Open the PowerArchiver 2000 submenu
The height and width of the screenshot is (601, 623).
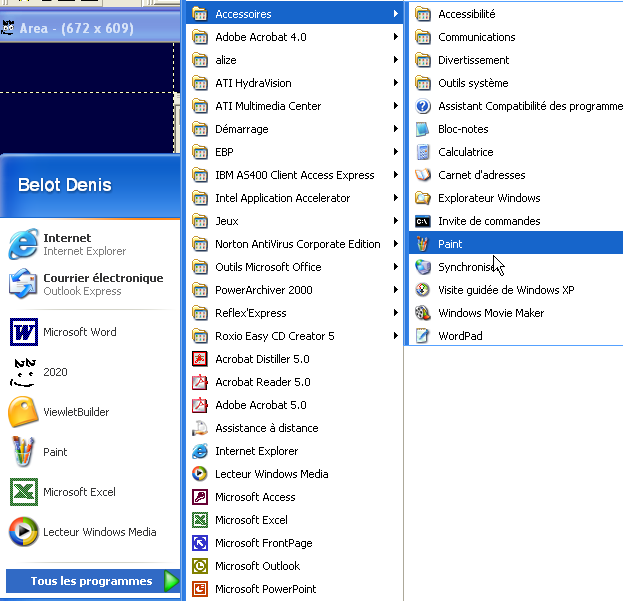pyautogui.click(x=295, y=290)
